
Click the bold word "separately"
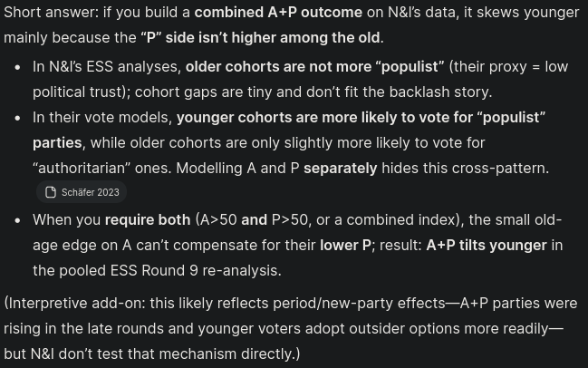tap(340, 168)
